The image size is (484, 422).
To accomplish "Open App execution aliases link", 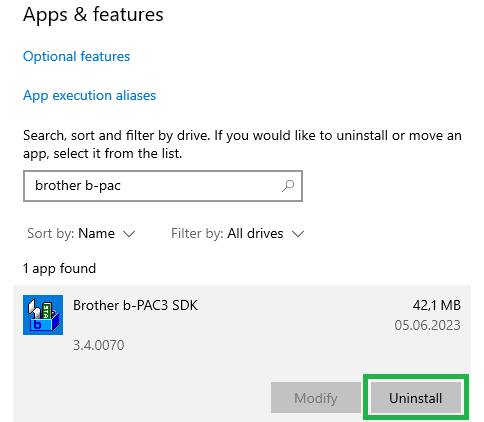I will click(89, 95).
